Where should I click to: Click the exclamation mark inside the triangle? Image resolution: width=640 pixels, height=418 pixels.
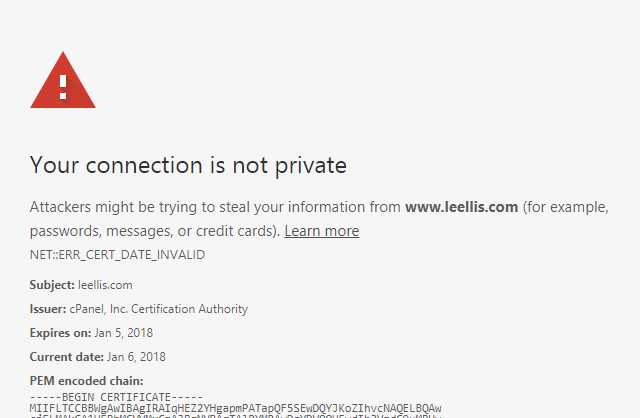tap(63, 87)
